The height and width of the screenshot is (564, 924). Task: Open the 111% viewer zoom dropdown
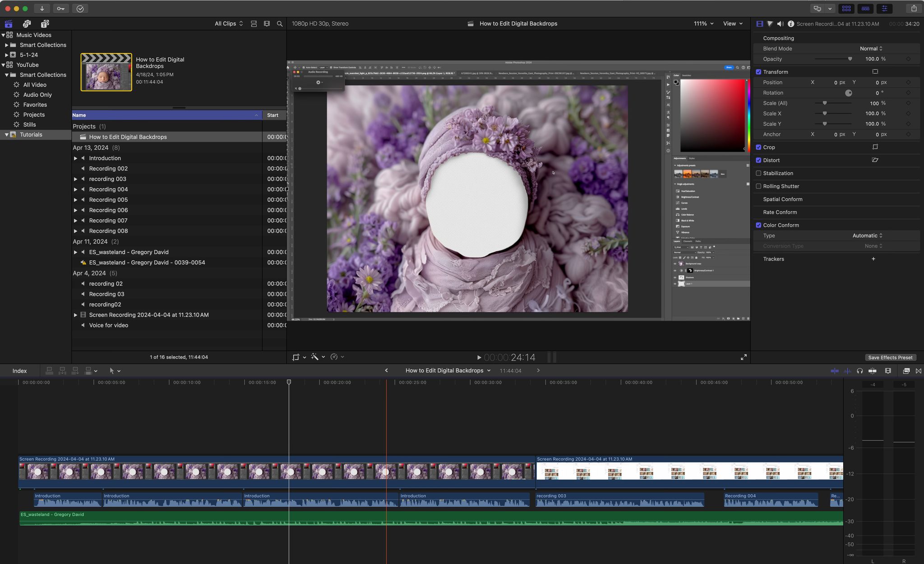tap(704, 23)
